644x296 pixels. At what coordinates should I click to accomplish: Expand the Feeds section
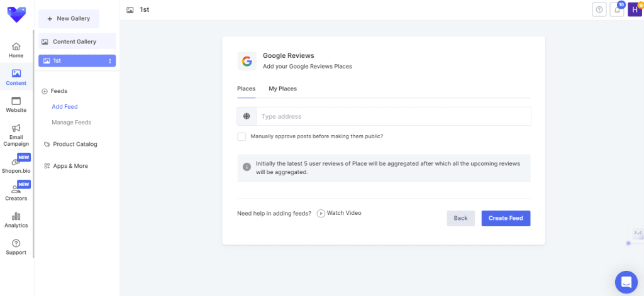58,91
